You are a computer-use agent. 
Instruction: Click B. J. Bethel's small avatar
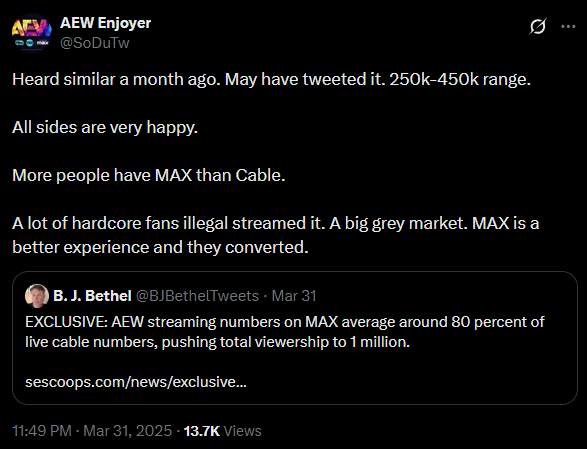[37, 296]
